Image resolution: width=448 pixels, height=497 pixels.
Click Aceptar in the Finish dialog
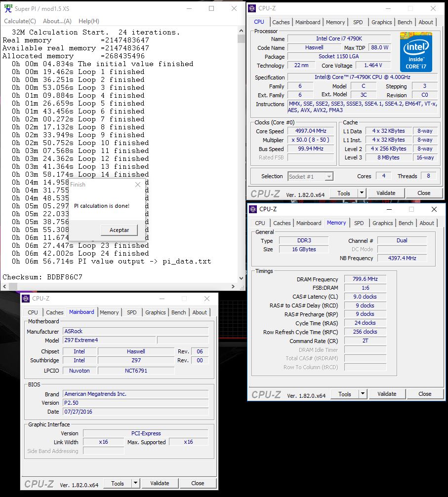120,230
